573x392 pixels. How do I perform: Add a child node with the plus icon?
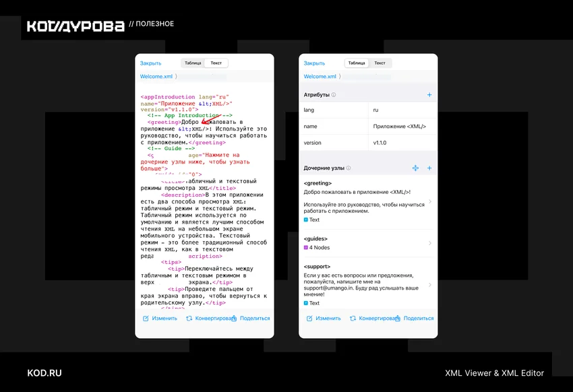coord(429,168)
